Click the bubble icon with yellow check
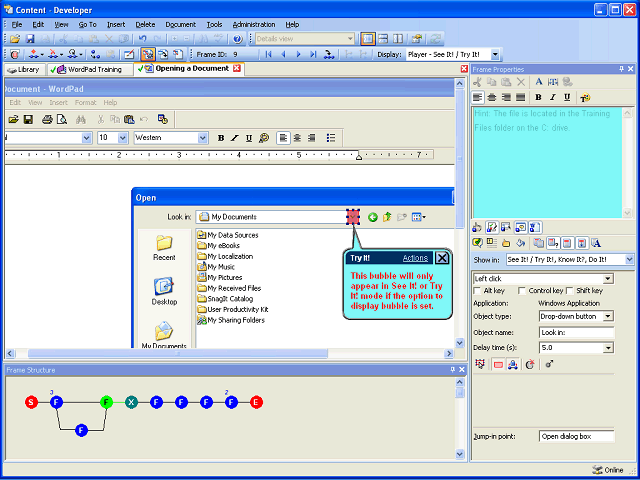The height and width of the screenshot is (480, 640). [x=477, y=243]
